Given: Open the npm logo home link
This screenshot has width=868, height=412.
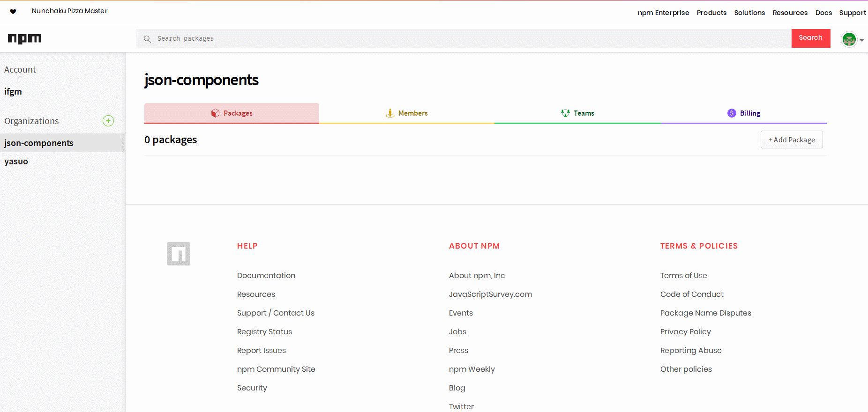Looking at the screenshot, I should (24, 39).
